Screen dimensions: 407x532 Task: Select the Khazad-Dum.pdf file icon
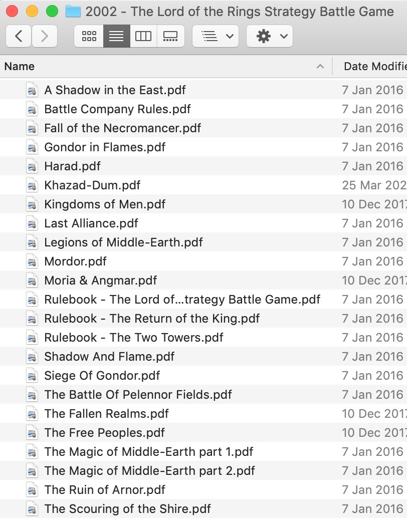click(32, 185)
